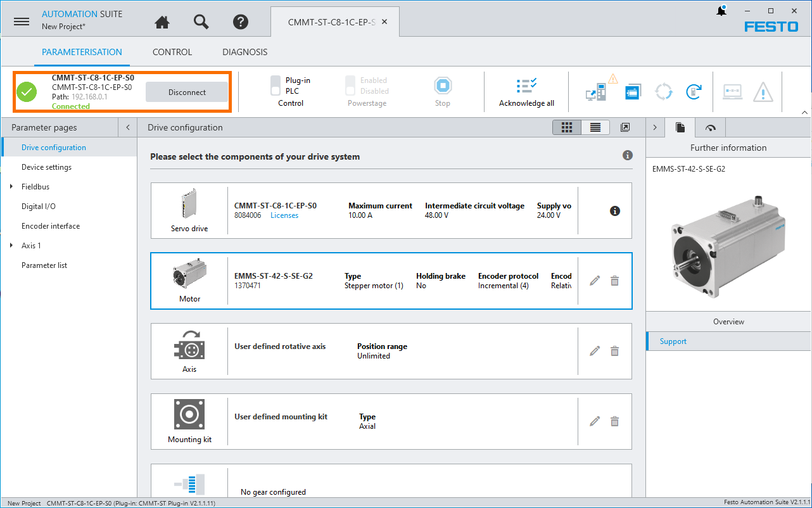This screenshot has height=508, width=812.
Task: Click the Servo drive component image
Action: (189, 205)
